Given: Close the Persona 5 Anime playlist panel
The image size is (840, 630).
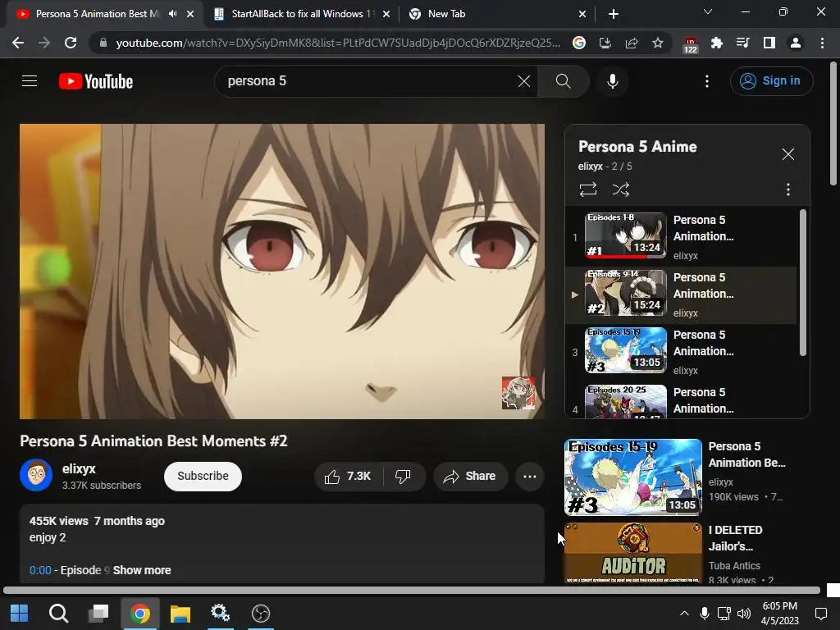Looking at the screenshot, I should click(x=787, y=154).
